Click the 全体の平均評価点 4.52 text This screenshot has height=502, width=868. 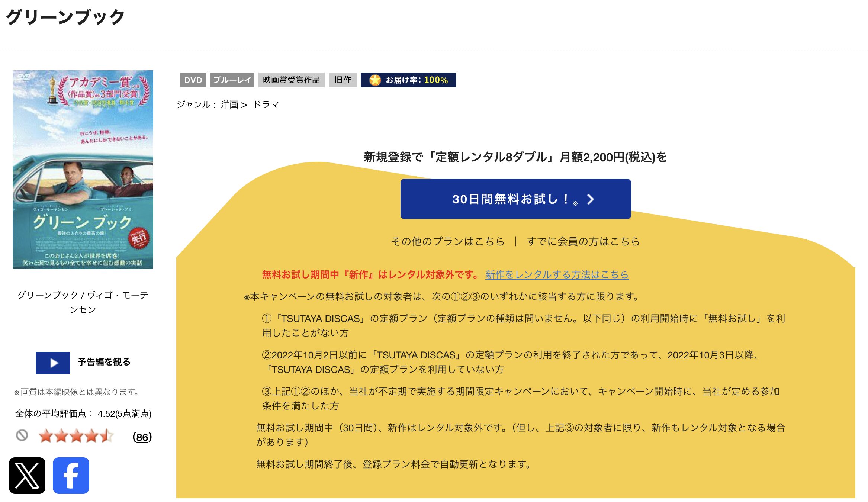(x=83, y=413)
